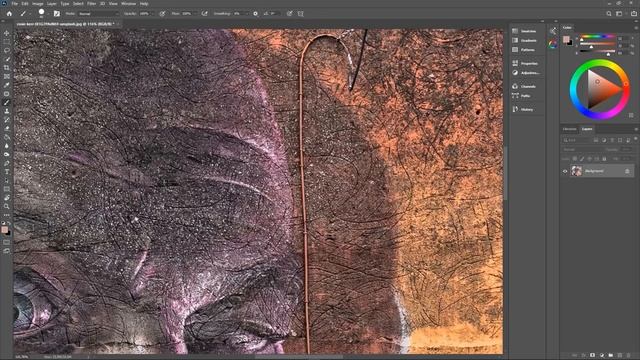The height and width of the screenshot is (360, 640).
Task: Select the Clone Stamp tool
Action: (x=7, y=111)
